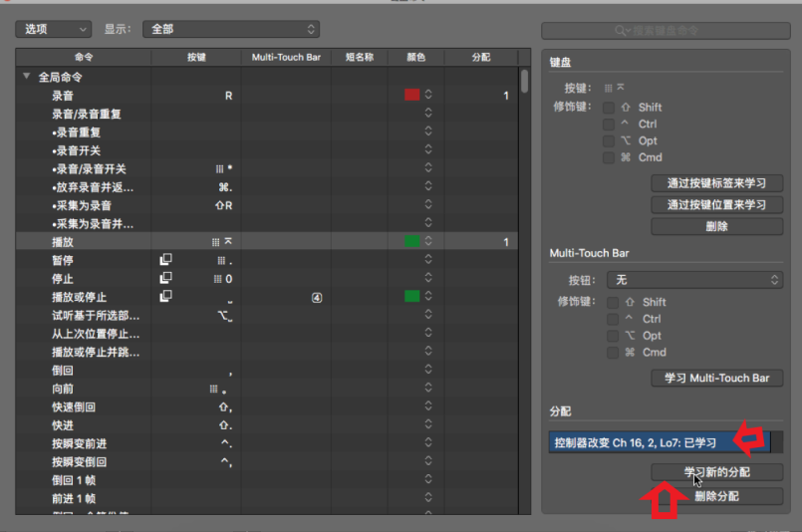The height and width of the screenshot is (532, 802).
Task: Sort by the 命令 column header
Action: 84,58
